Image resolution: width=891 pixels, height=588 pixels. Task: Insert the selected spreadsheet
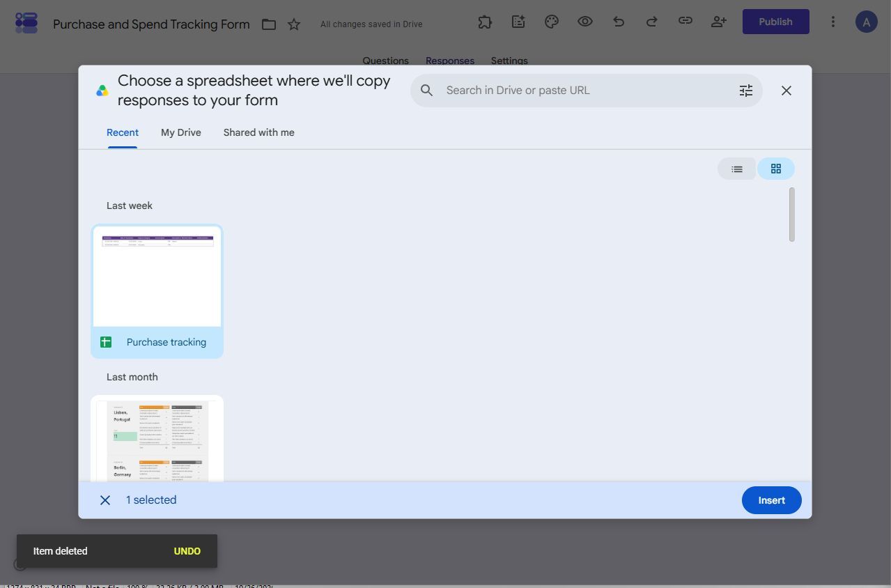pyautogui.click(x=771, y=500)
